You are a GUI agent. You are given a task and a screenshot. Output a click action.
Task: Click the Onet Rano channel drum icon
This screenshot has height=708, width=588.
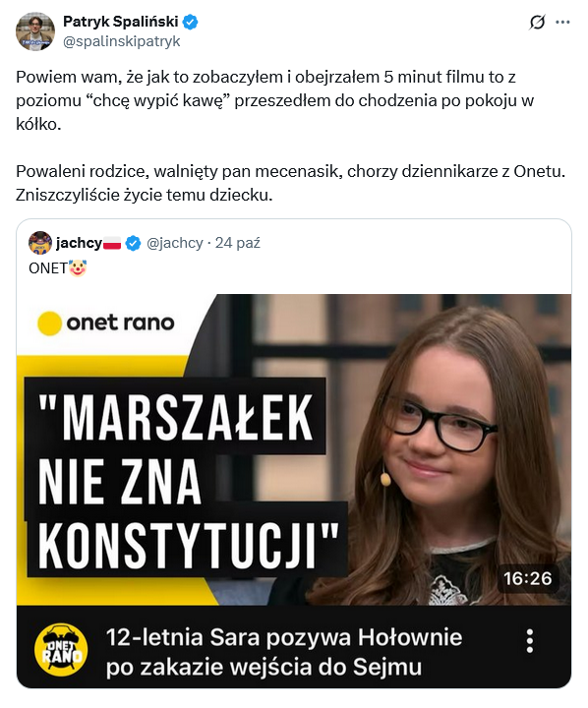click(61, 648)
